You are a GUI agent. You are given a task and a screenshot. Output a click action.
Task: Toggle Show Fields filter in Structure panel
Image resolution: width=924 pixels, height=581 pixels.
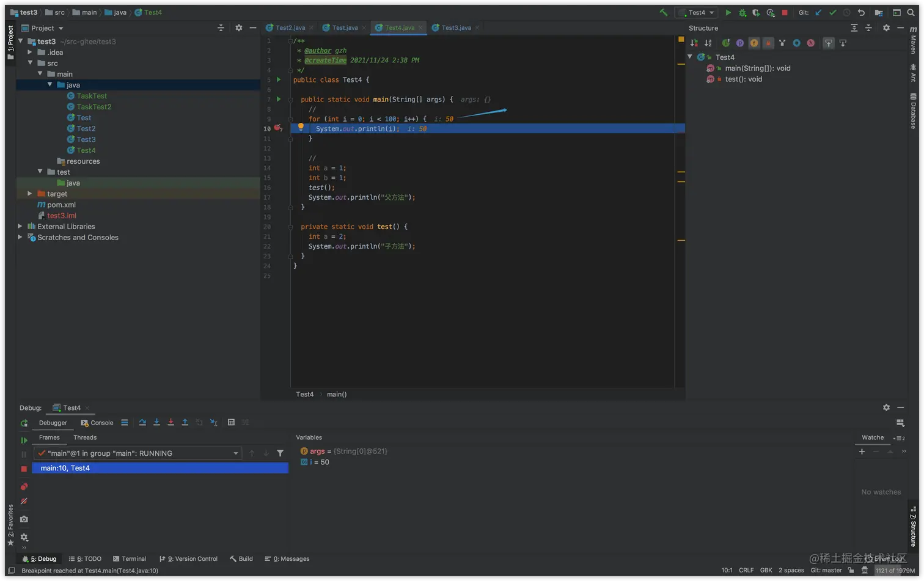[x=754, y=43]
